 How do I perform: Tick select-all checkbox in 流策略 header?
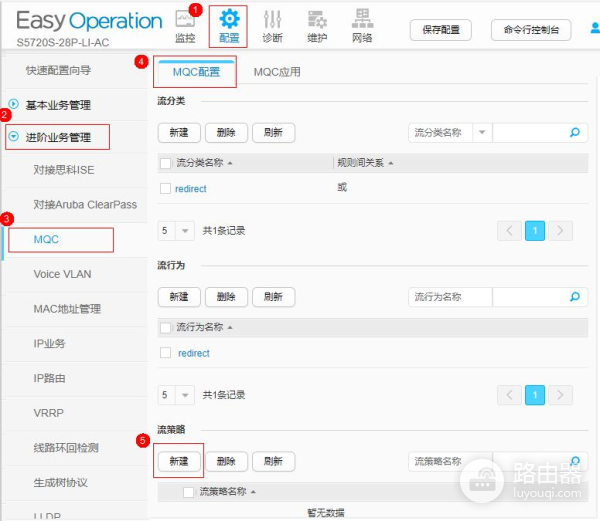188,492
